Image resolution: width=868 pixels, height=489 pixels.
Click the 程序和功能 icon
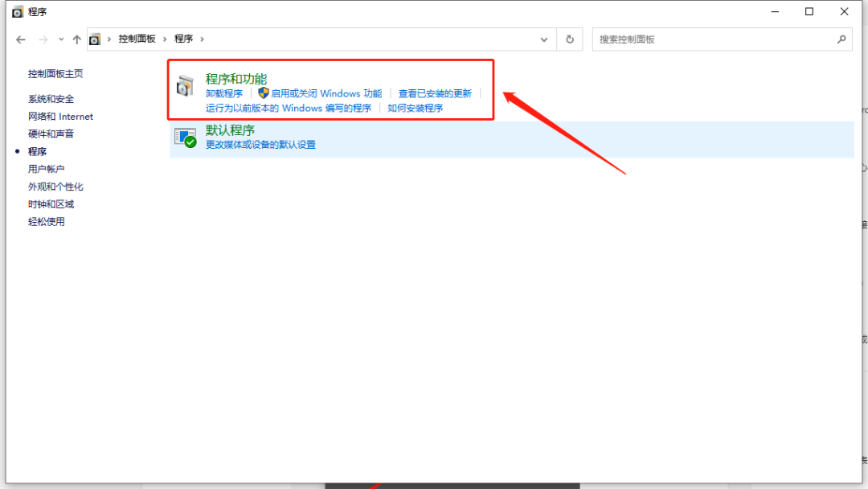tap(186, 86)
